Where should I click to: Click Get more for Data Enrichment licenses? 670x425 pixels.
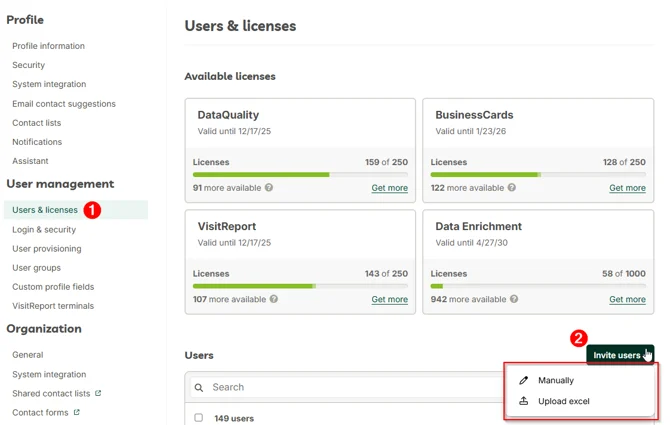pos(627,299)
